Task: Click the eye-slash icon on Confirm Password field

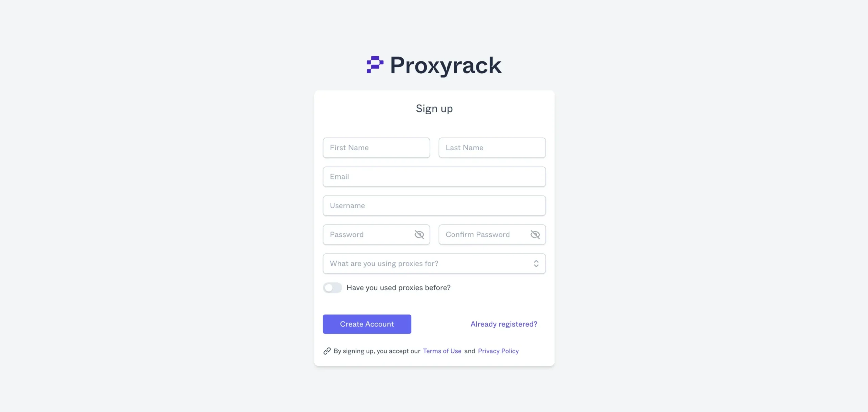Action: 535,234
